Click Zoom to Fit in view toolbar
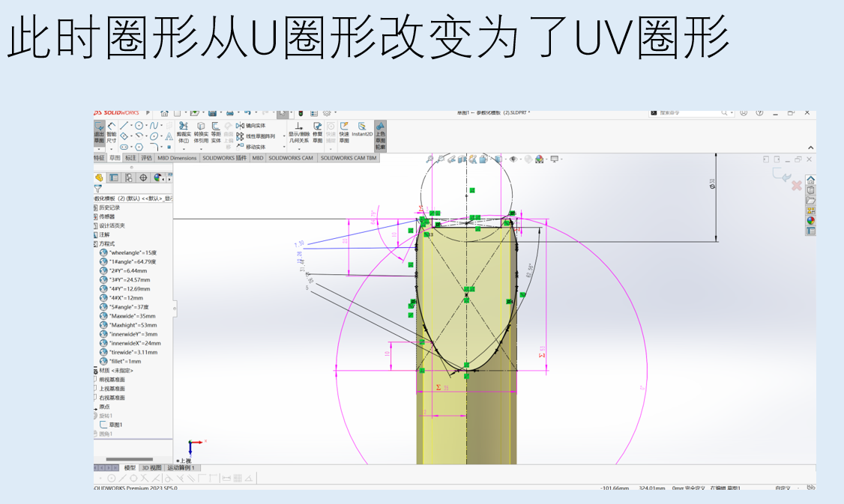Viewport: 844px width, 504px height. pyautogui.click(x=429, y=160)
